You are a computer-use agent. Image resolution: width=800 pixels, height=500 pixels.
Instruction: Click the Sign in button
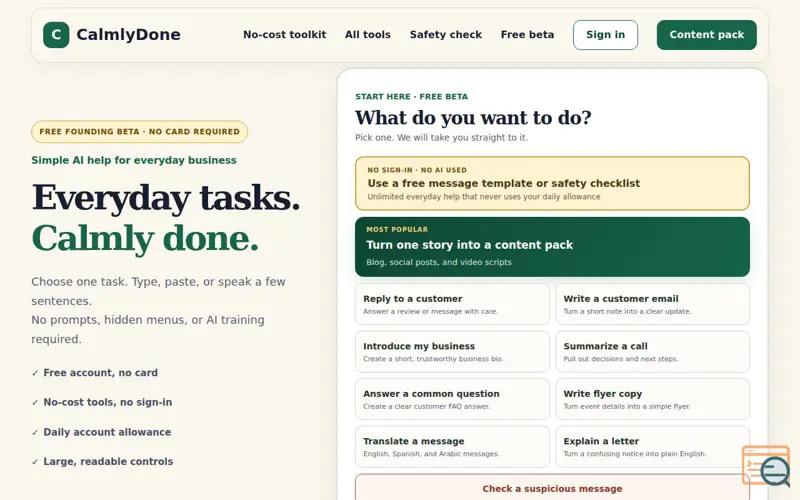(605, 35)
